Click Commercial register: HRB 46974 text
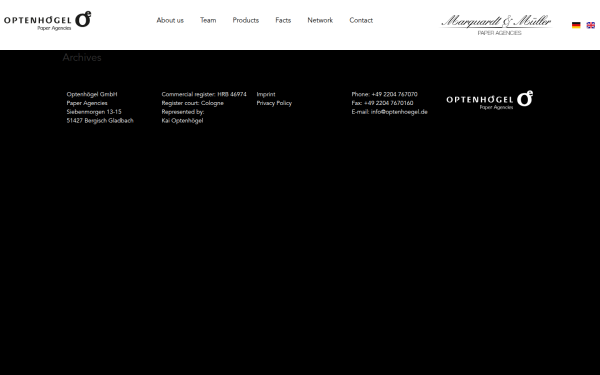This screenshot has width=600, height=375. [204, 94]
